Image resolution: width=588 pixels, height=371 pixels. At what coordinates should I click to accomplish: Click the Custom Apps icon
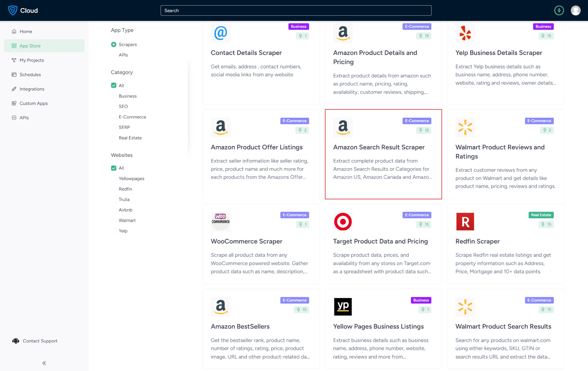pos(14,103)
